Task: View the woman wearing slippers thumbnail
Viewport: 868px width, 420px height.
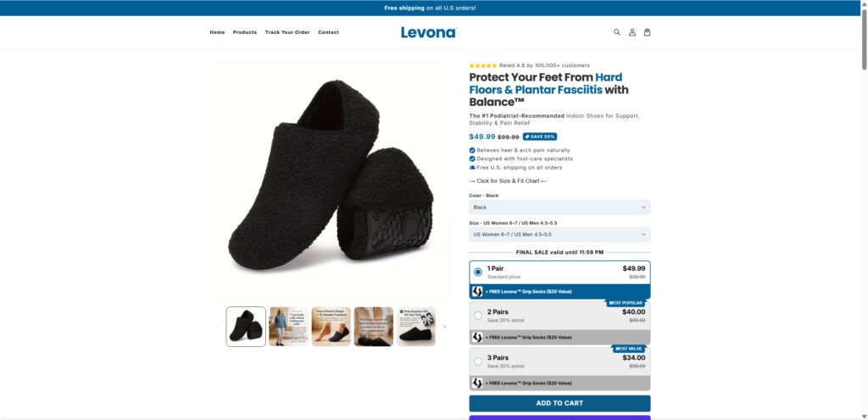Action: [x=288, y=327]
